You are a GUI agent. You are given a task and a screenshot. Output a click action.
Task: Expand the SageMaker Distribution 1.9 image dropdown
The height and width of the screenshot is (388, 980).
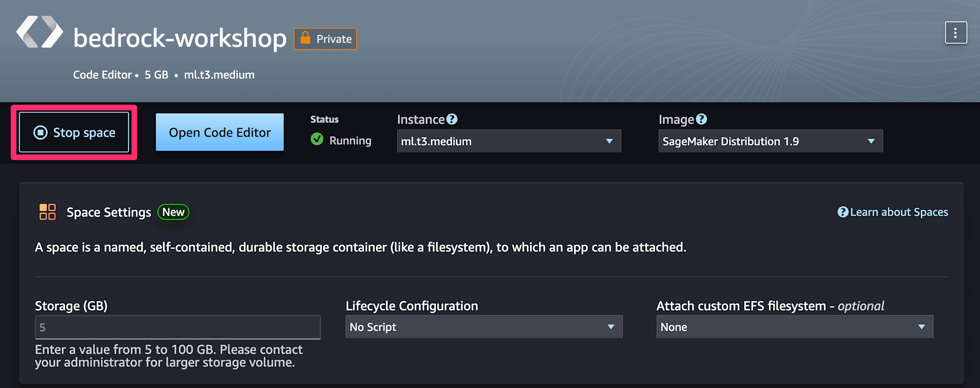pyautogui.click(x=770, y=141)
